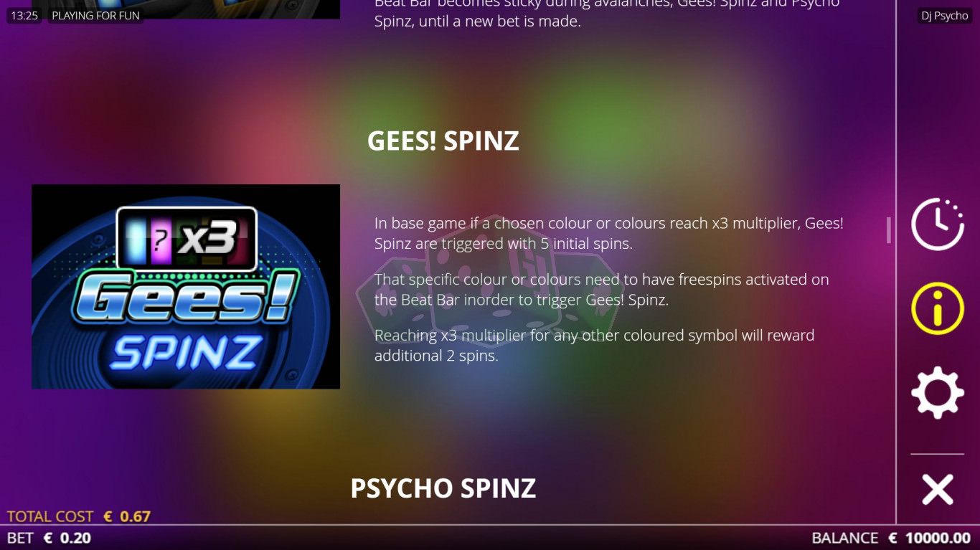Screen dimensions: 980x550
Task: Close the info page with X
Action: coord(938,490)
